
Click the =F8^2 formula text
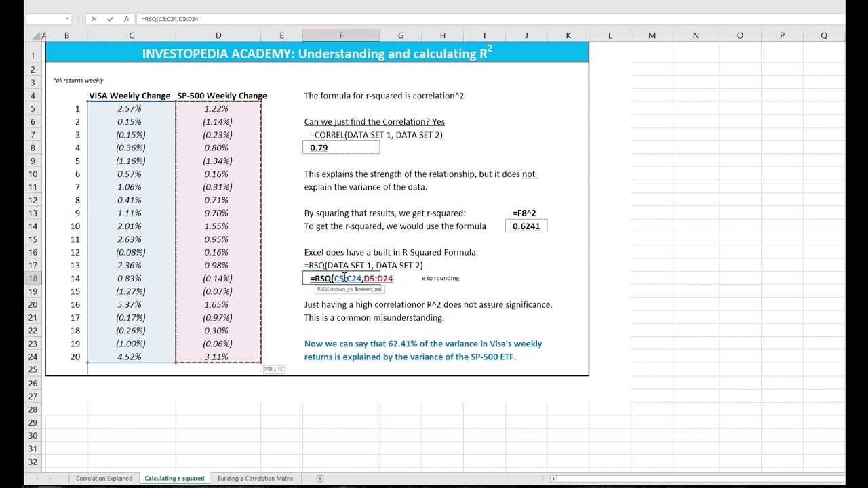[x=526, y=213]
